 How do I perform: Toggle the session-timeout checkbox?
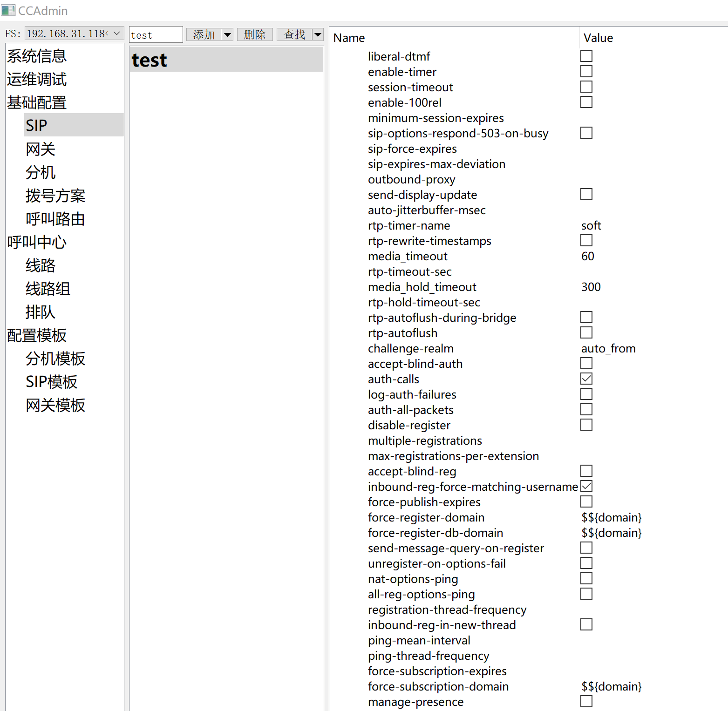(586, 87)
